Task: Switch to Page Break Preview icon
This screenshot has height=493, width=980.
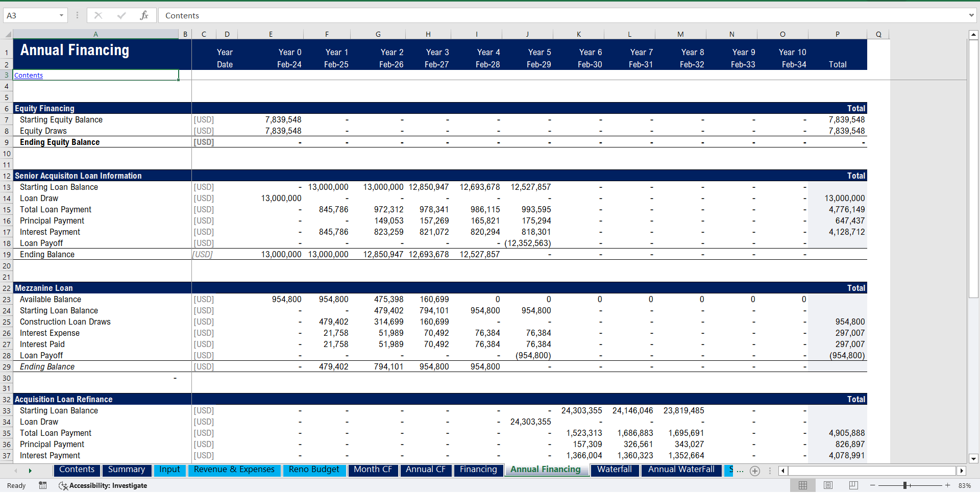Action: 853,485
